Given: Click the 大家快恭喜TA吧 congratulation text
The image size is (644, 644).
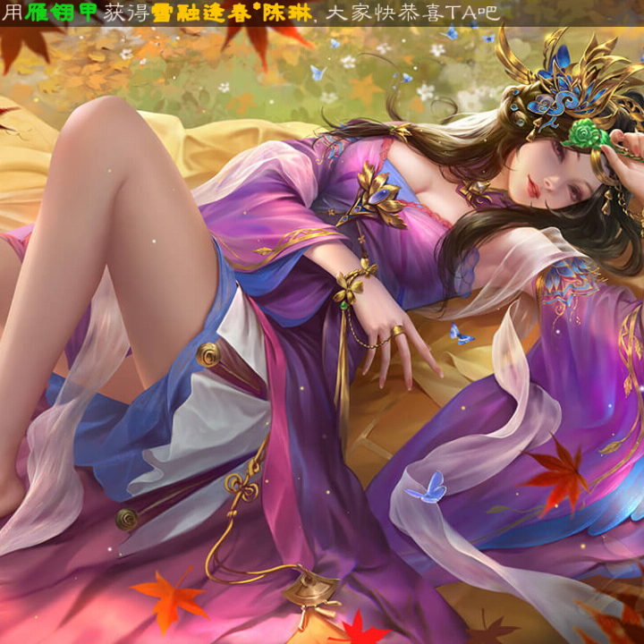Looking at the screenshot, I should (413, 13).
